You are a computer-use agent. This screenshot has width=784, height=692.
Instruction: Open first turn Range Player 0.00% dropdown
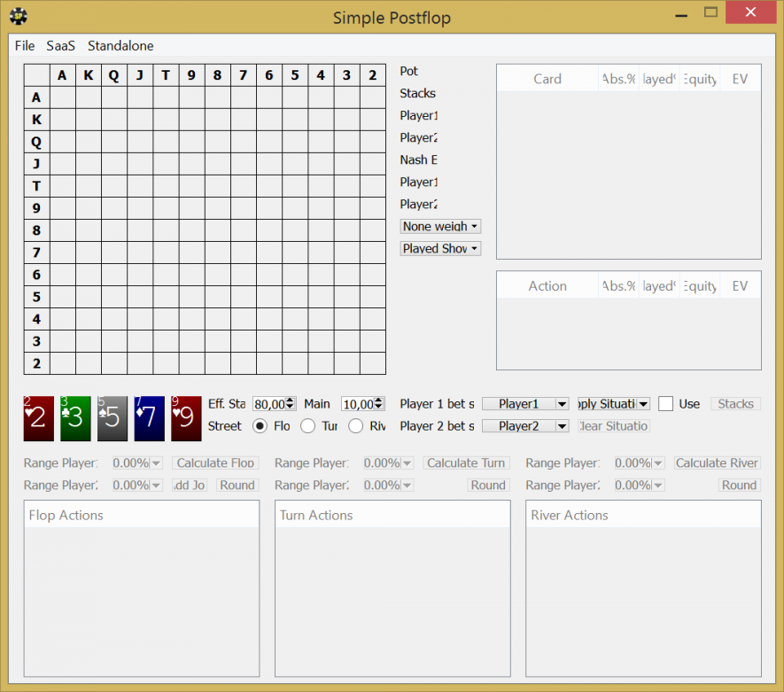389,463
